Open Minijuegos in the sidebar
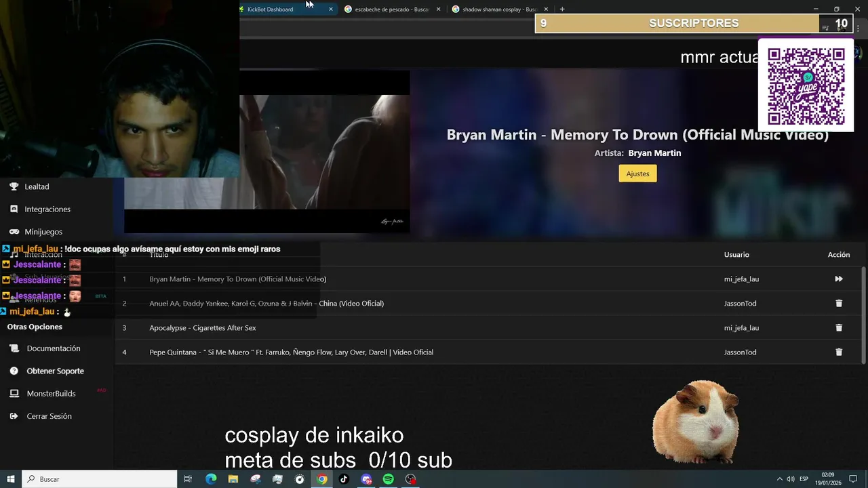868x488 pixels. tap(43, 232)
